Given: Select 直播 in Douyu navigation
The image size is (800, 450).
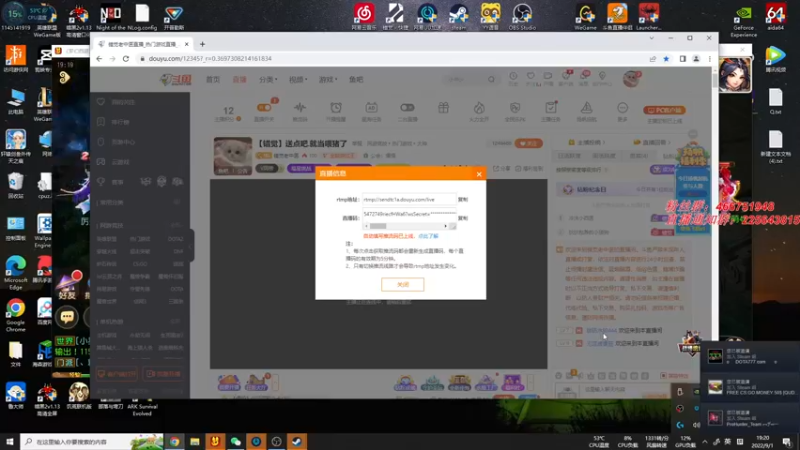Looking at the screenshot, I should [239, 80].
